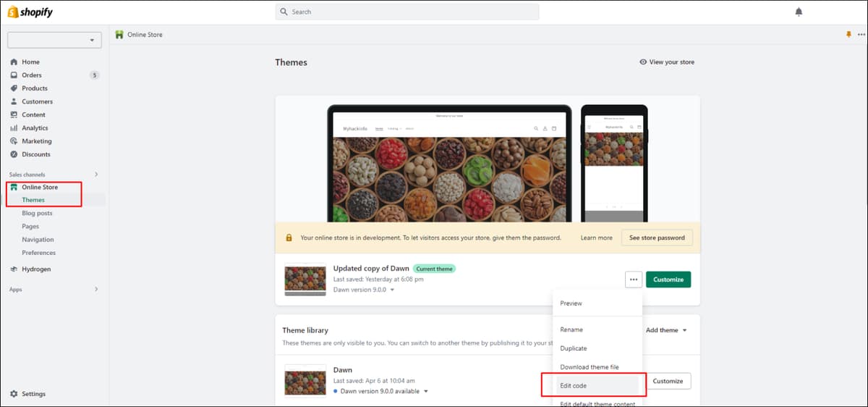Click the Customers person icon
Image resolution: width=868 pixels, height=407 pixels.
pyautogui.click(x=14, y=101)
